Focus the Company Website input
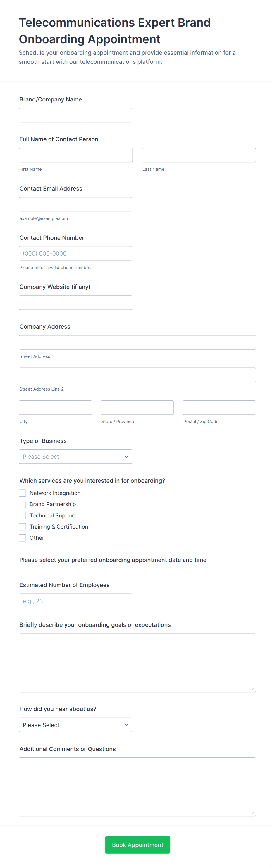272x868 pixels. tap(75, 303)
